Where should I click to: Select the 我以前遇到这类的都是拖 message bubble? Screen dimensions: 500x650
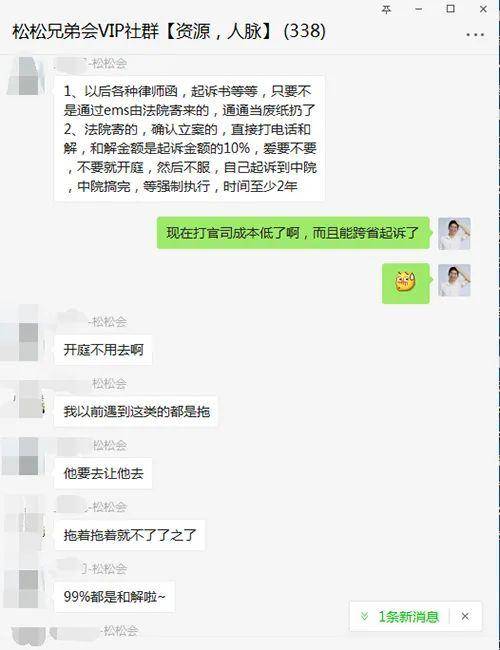point(136,411)
